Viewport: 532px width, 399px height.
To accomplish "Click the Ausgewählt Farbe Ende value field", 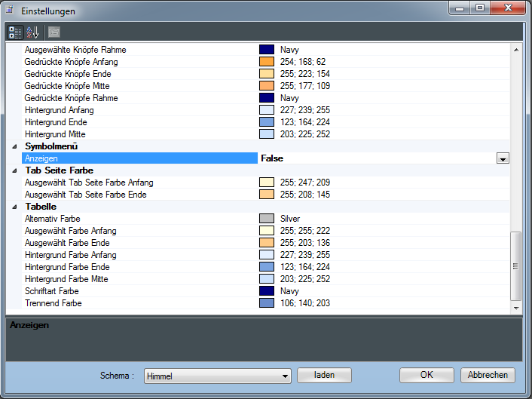I will (377, 243).
